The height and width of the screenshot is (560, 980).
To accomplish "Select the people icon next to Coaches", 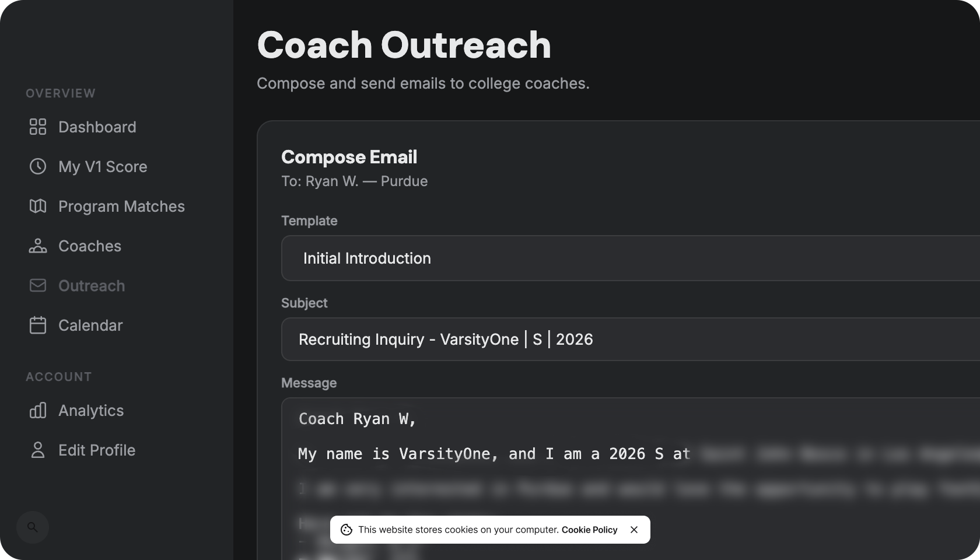I will (38, 246).
